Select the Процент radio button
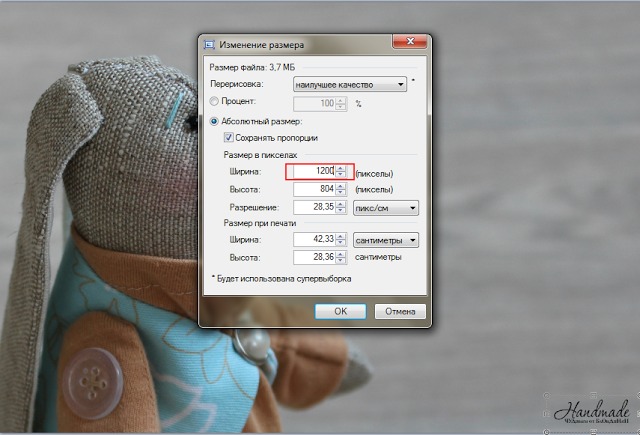This screenshot has height=435, width=640. click(x=212, y=102)
